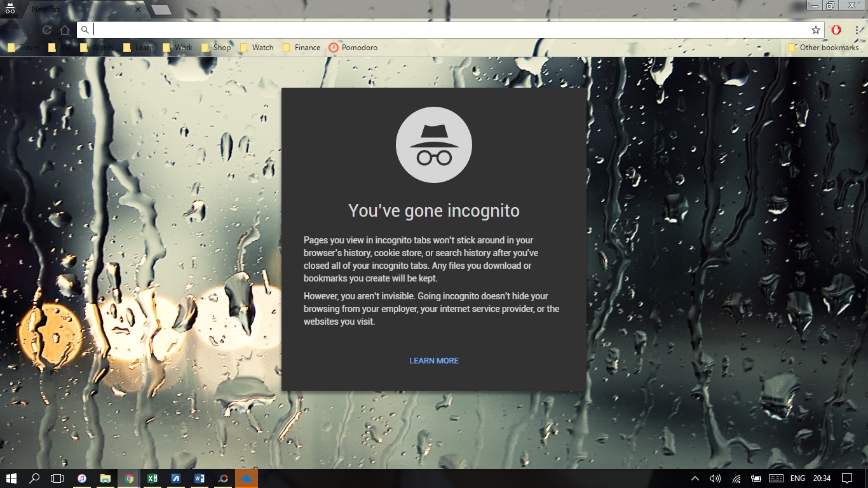Open the Pomodoro bookmark
Image resolution: width=868 pixels, height=488 pixels.
point(353,48)
